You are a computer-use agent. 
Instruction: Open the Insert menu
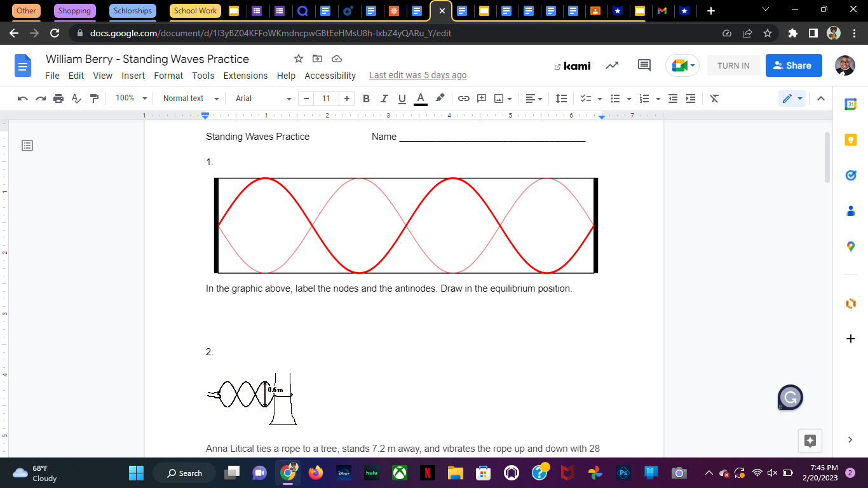[133, 76]
